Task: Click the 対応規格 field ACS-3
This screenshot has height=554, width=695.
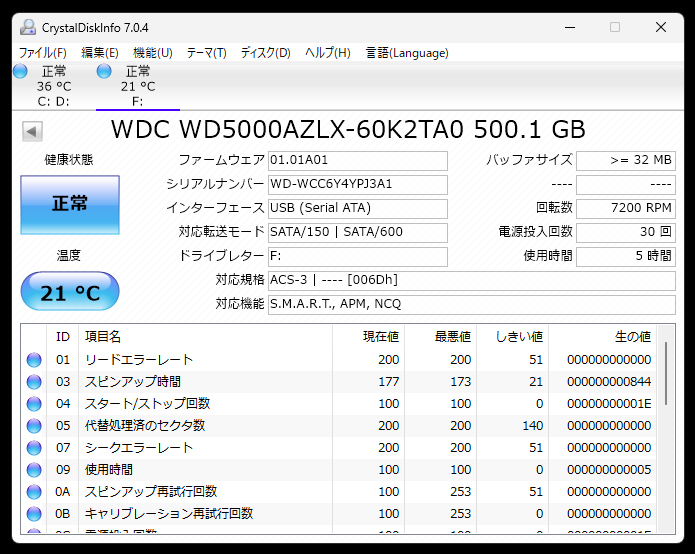Action: (472, 281)
